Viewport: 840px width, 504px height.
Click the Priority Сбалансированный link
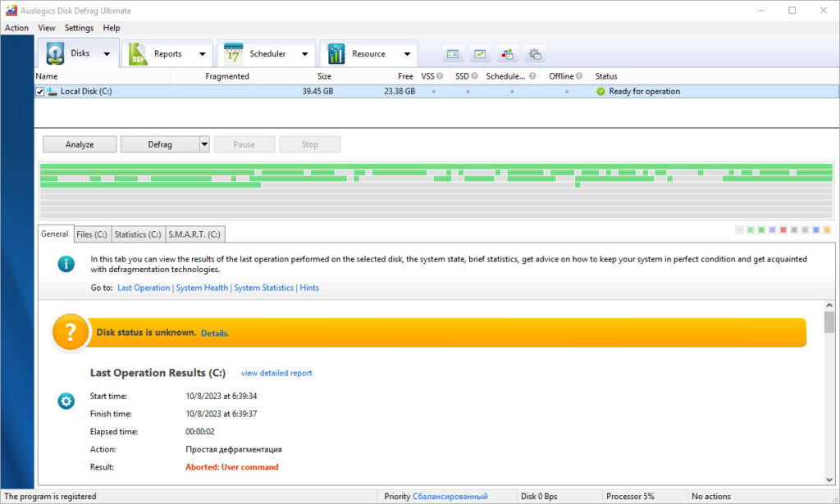tap(450, 497)
